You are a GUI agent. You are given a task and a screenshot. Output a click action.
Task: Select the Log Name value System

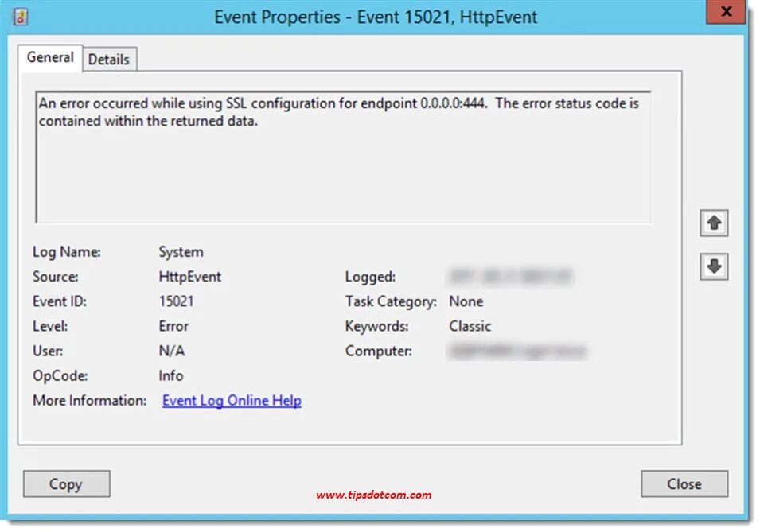click(181, 252)
